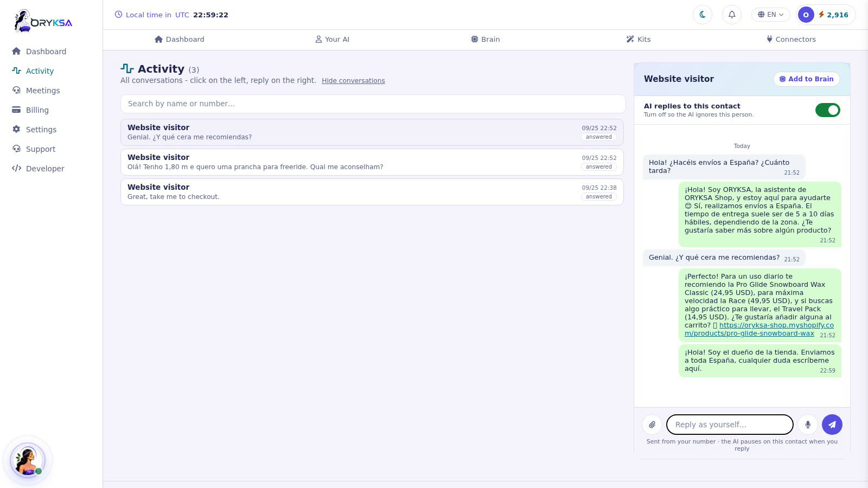This screenshot has width=868, height=488.
Task: Select conversation about prancha para freeride
Action: [372, 162]
